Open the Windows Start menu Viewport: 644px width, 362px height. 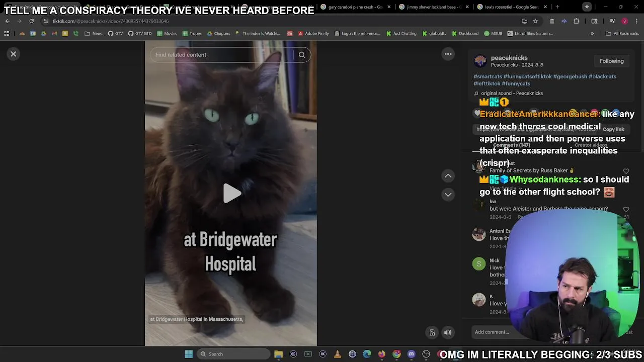pyautogui.click(x=188, y=354)
